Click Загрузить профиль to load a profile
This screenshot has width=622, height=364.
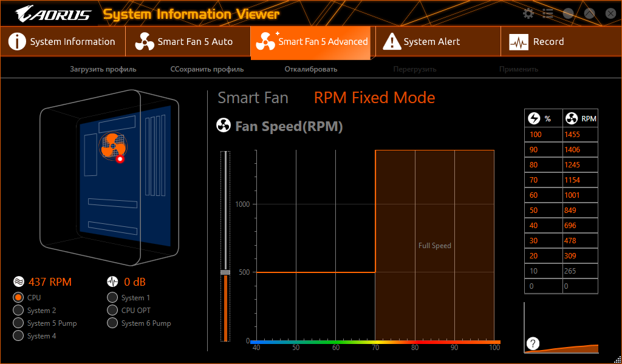pyautogui.click(x=103, y=69)
